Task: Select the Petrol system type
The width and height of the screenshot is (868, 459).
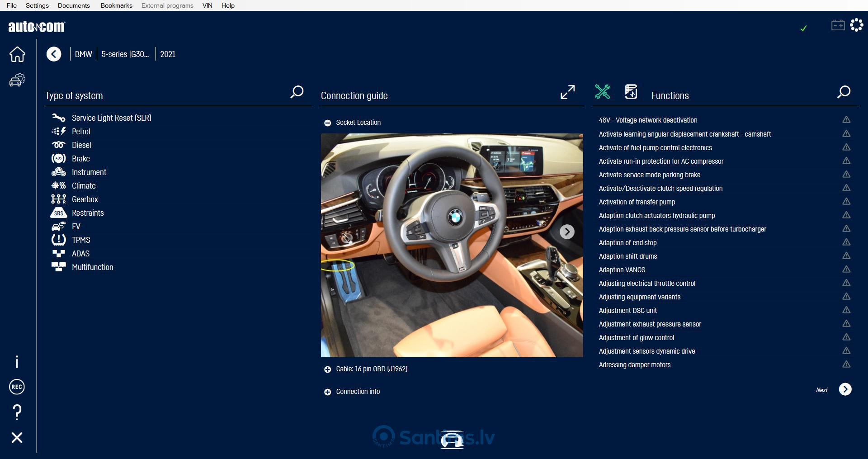Action: (x=81, y=132)
